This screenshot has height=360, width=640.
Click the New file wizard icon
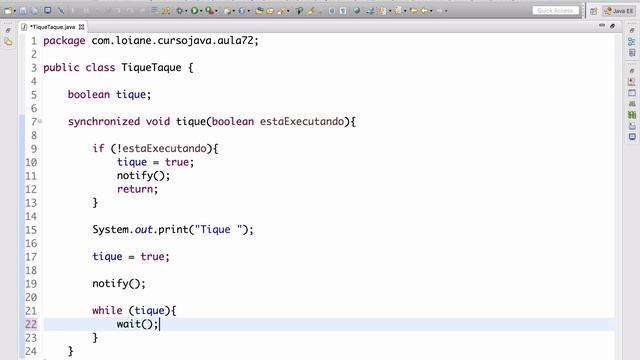point(8,11)
